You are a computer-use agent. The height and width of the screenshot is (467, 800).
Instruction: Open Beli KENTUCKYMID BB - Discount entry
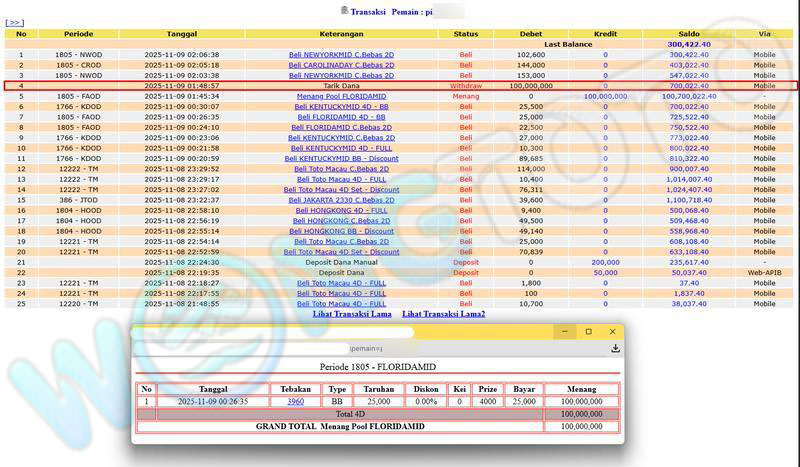[x=341, y=158]
